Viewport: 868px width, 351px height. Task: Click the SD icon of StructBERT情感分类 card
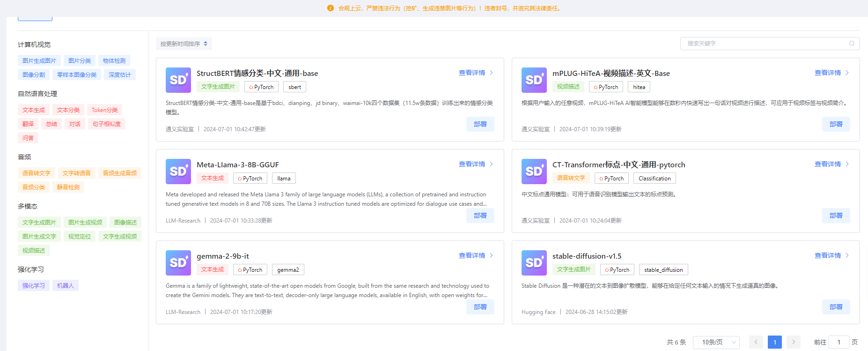[178, 80]
